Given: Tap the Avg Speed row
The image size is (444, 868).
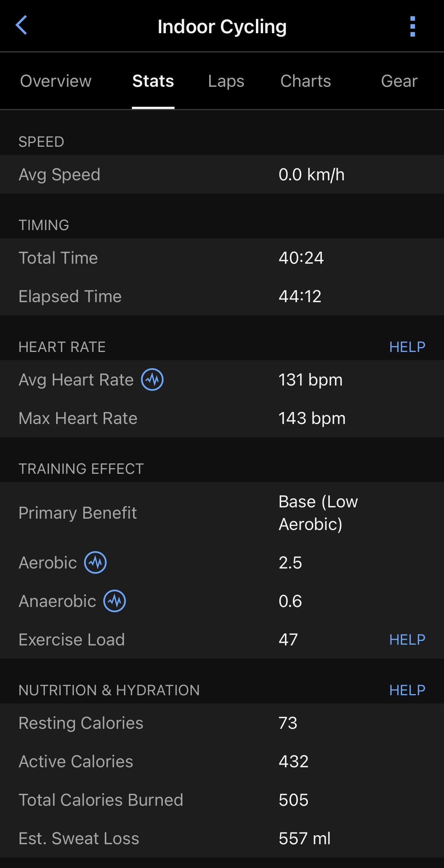Looking at the screenshot, I should click(222, 175).
